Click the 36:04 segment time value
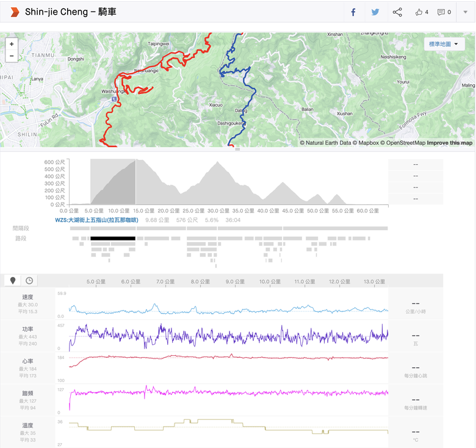476x448 pixels. pos(233,220)
